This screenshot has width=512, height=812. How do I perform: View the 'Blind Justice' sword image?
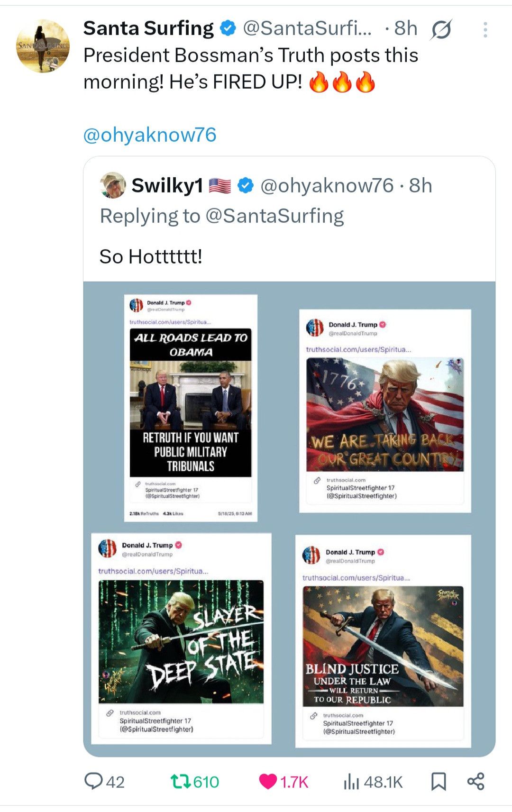point(383,646)
